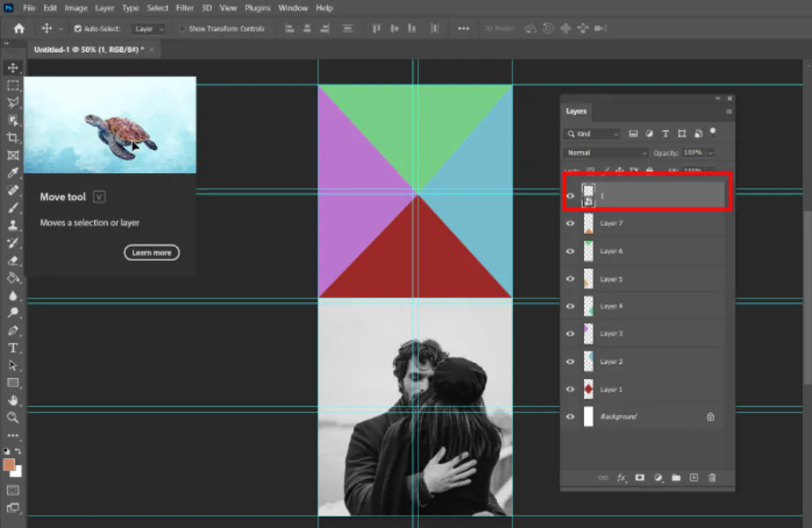Enable Show Transform Controls checkbox
Screen dimensions: 812x528
point(183,28)
